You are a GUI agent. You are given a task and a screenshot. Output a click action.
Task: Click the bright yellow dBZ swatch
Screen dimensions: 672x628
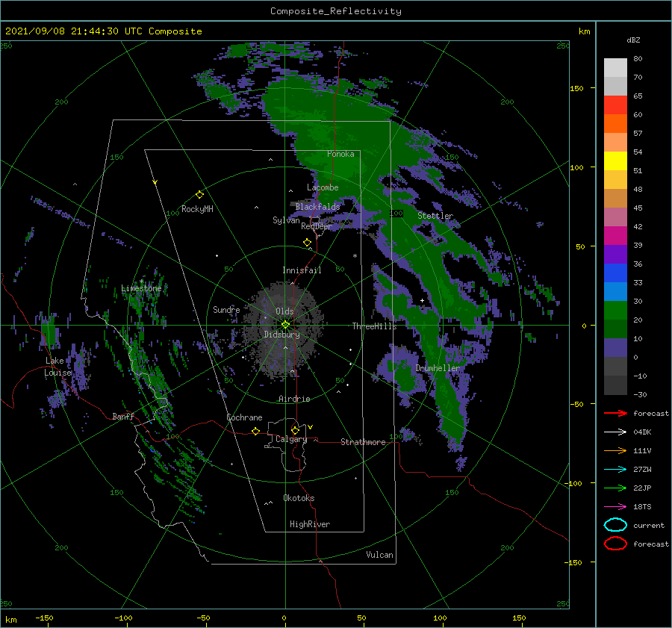click(x=615, y=161)
